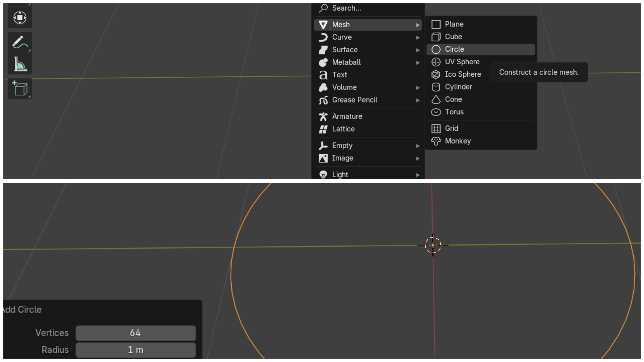
Task: Click the Grid mesh icon
Action: pyautogui.click(x=436, y=129)
